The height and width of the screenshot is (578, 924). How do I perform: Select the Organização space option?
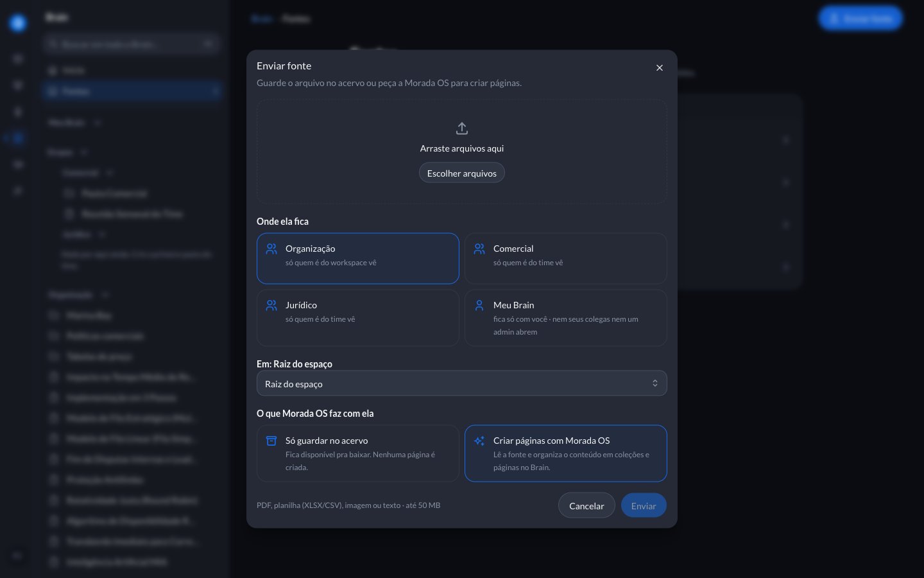point(358,258)
